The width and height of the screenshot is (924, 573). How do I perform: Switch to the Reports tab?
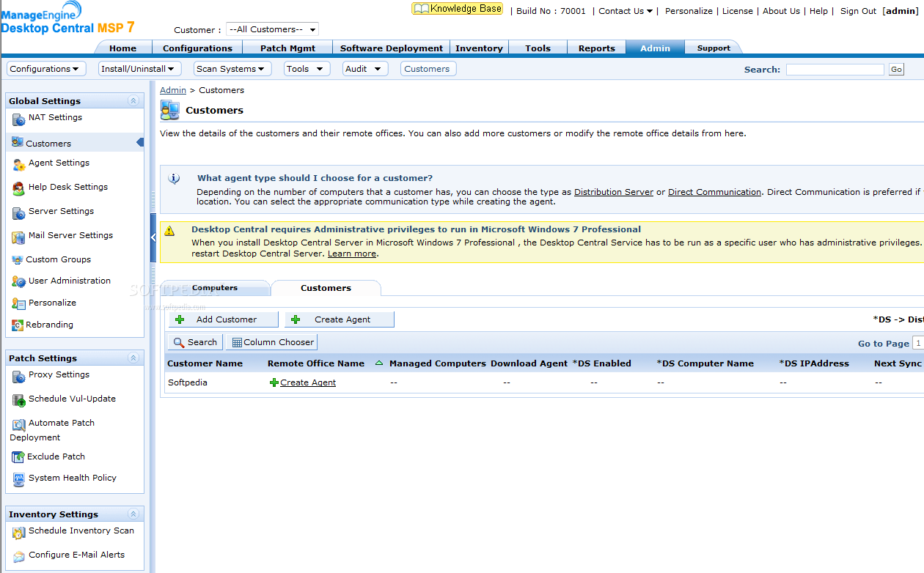tap(596, 48)
